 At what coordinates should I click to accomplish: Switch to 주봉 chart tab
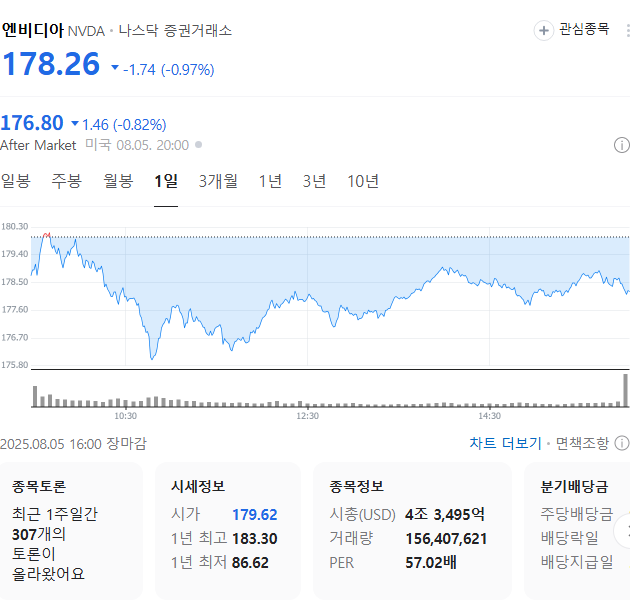(67, 181)
